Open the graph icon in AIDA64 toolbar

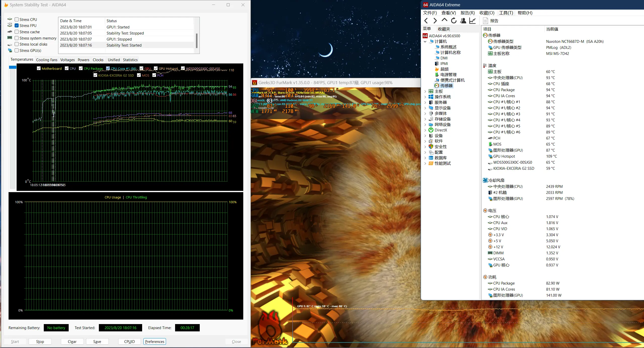pyautogui.click(x=472, y=21)
